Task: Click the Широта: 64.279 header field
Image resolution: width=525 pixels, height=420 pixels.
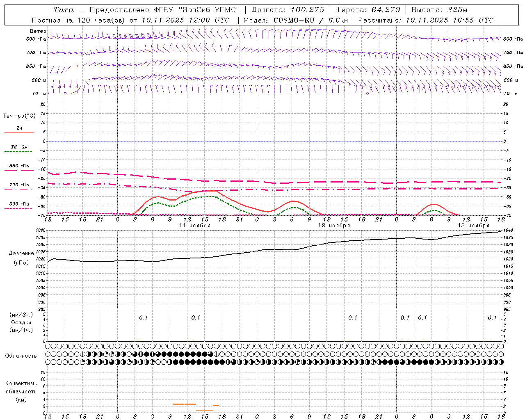Action: pos(368,10)
